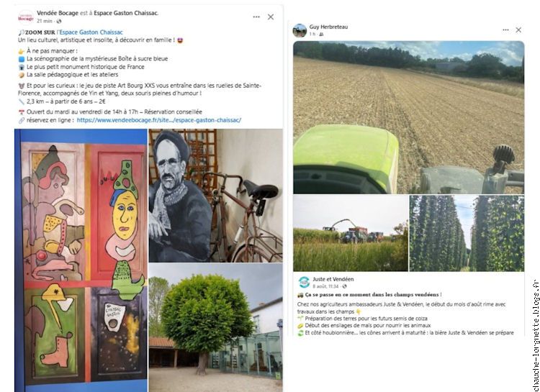540x392 pixels.
Task: Open the three-dots menu on Vendée Bocage post
Action: (x=256, y=17)
